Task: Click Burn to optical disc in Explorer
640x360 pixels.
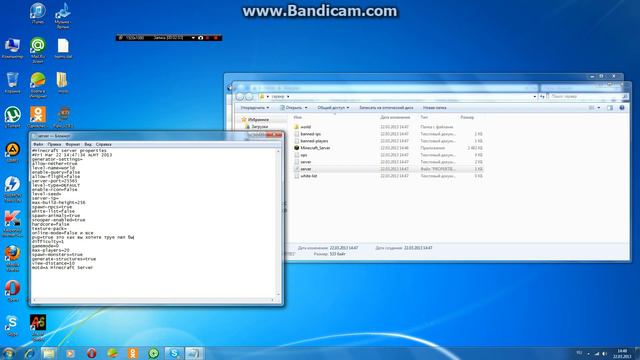Action: click(x=386, y=108)
